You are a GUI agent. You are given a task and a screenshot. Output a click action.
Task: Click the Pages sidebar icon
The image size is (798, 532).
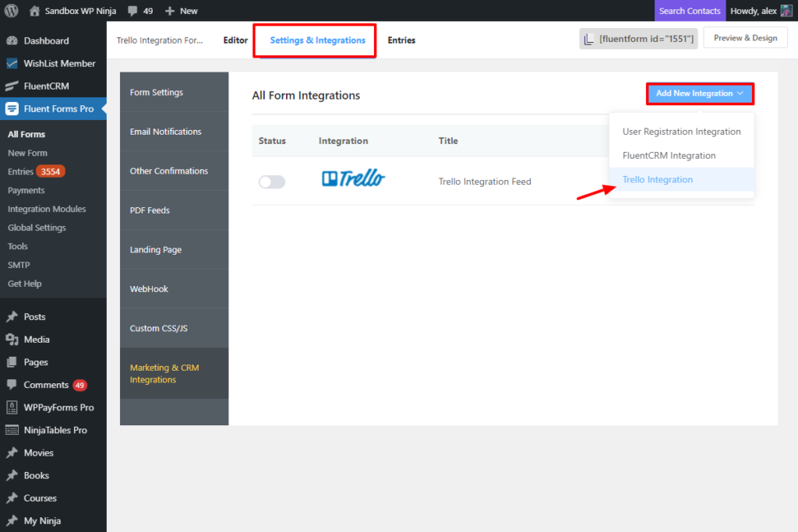12,362
